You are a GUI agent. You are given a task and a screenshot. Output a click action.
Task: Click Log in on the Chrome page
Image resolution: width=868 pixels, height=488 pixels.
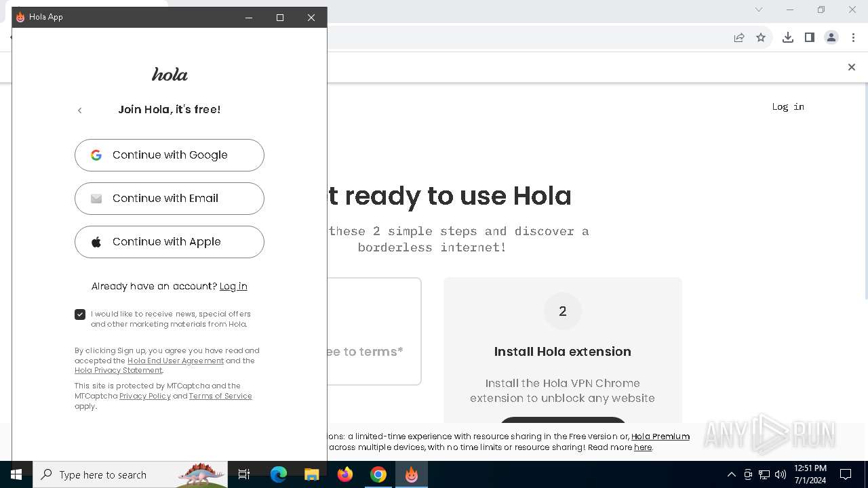[x=788, y=106]
